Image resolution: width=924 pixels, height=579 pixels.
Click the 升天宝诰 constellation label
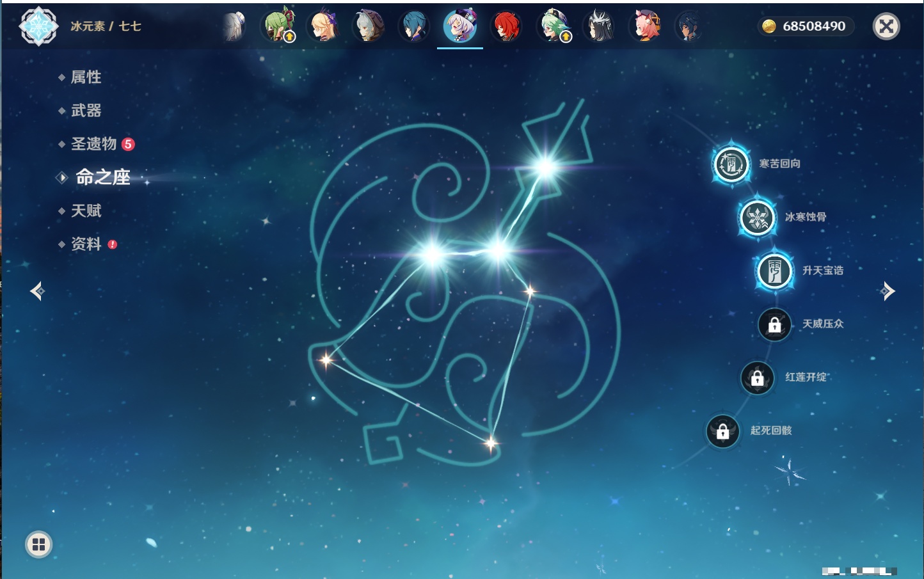823,271
